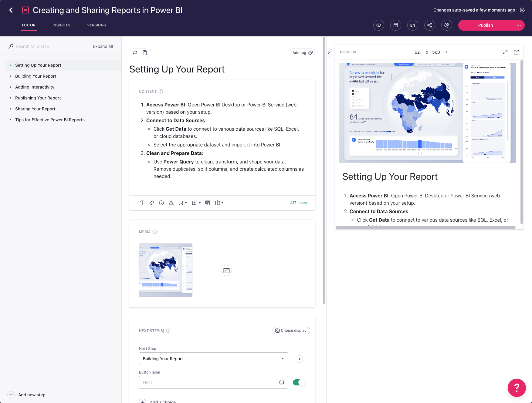Click the preview vertical scrollbar

(x=522, y=142)
